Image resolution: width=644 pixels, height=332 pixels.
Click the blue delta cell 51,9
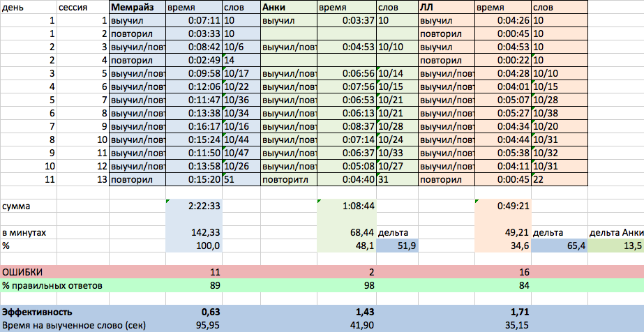397,246
